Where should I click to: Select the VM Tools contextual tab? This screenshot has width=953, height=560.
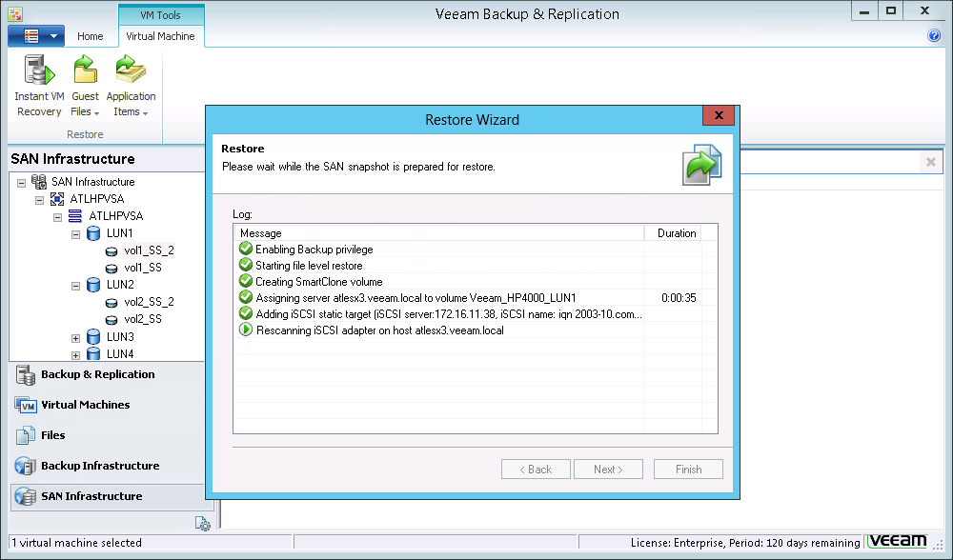[160, 15]
